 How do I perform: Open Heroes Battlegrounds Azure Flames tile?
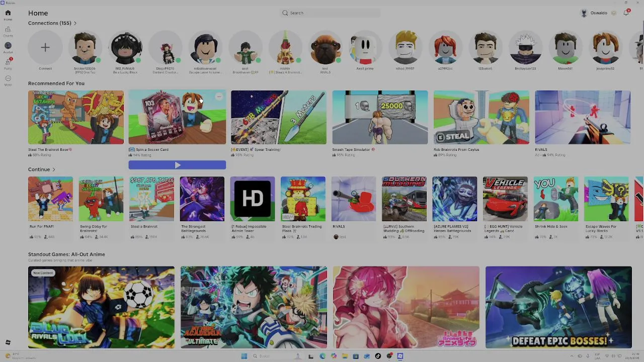[x=455, y=199]
